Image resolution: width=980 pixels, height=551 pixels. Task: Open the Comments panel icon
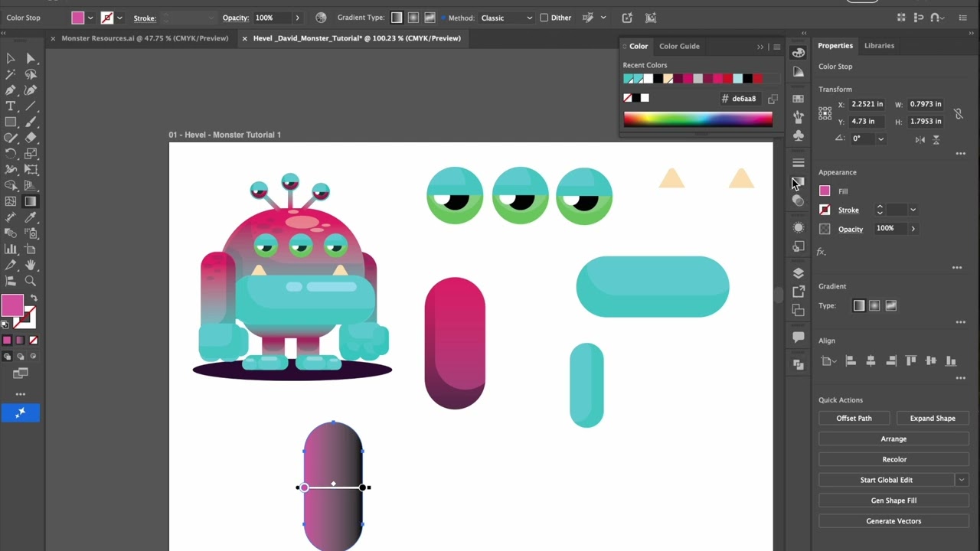pyautogui.click(x=799, y=337)
